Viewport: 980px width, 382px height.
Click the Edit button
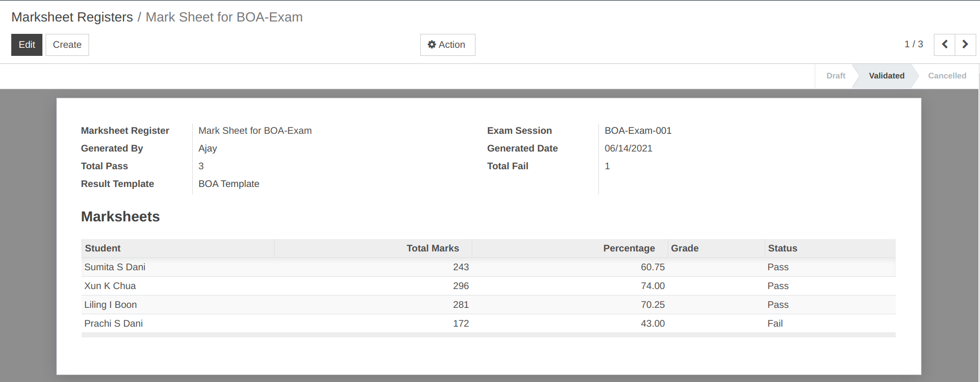coord(27,45)
